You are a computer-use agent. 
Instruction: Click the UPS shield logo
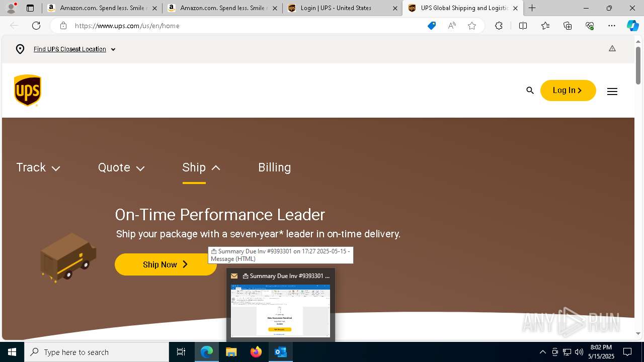pyautogui.click(x=28, y=90)
